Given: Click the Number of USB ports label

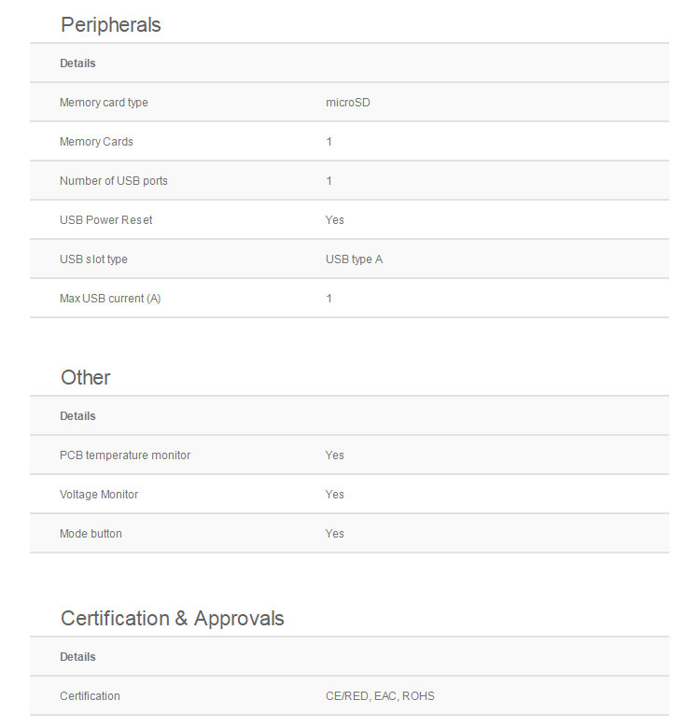Looking at the screenshot, I should (x=113, y=181).
